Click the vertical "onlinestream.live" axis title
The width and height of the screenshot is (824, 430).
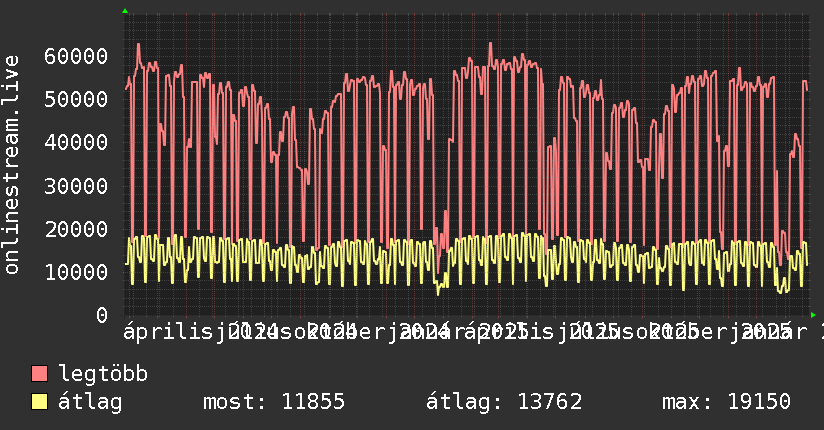pyautogui.click(x=12, y=180)
